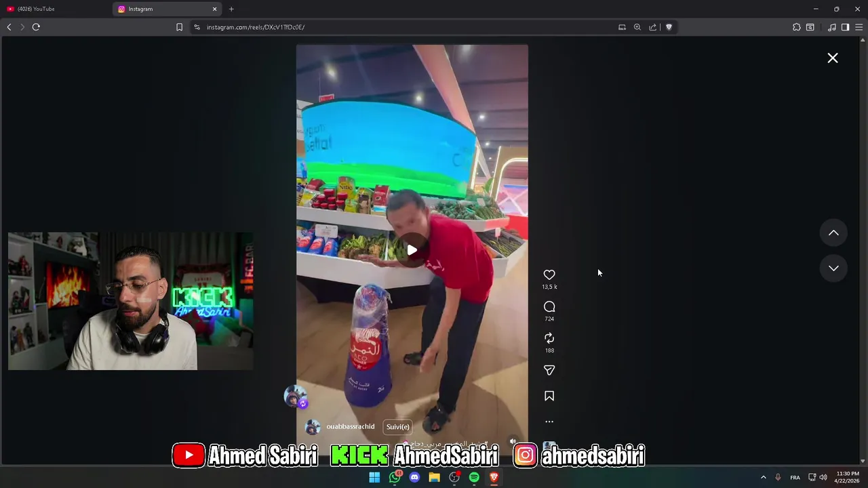
Task: Click the 13,5 k likes count
Action: [x=549, y=287]
